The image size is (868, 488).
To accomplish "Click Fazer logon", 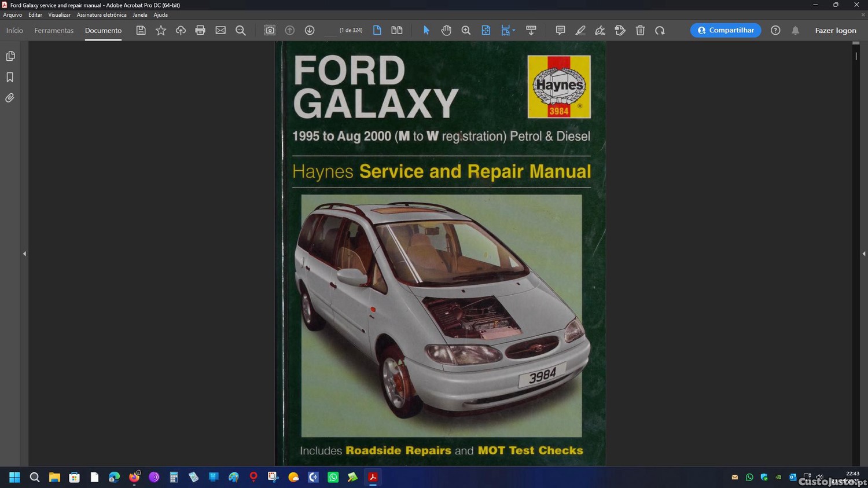I will [836, 30].
